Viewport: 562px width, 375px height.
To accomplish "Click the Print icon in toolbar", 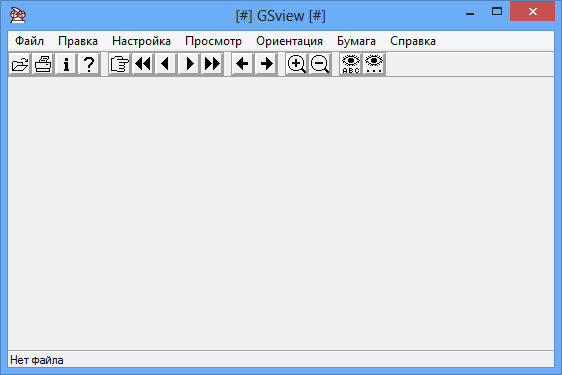I will (x=43, y=64).
